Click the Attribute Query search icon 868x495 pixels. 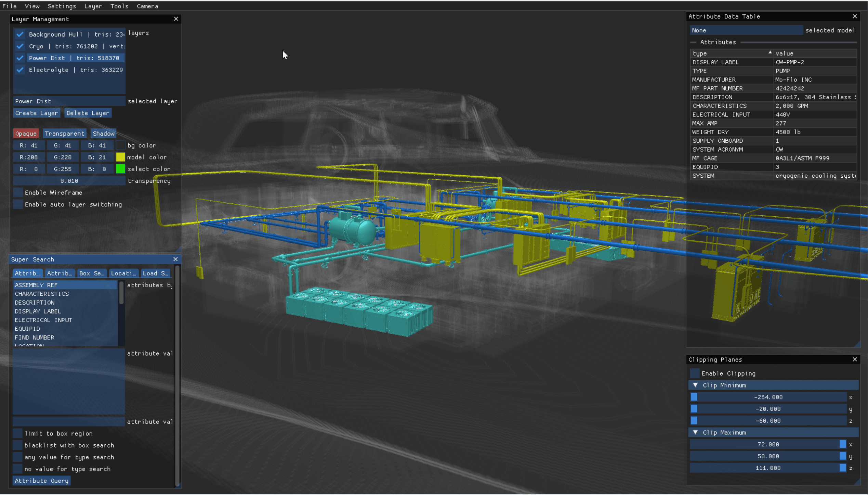tap(41, 481)
